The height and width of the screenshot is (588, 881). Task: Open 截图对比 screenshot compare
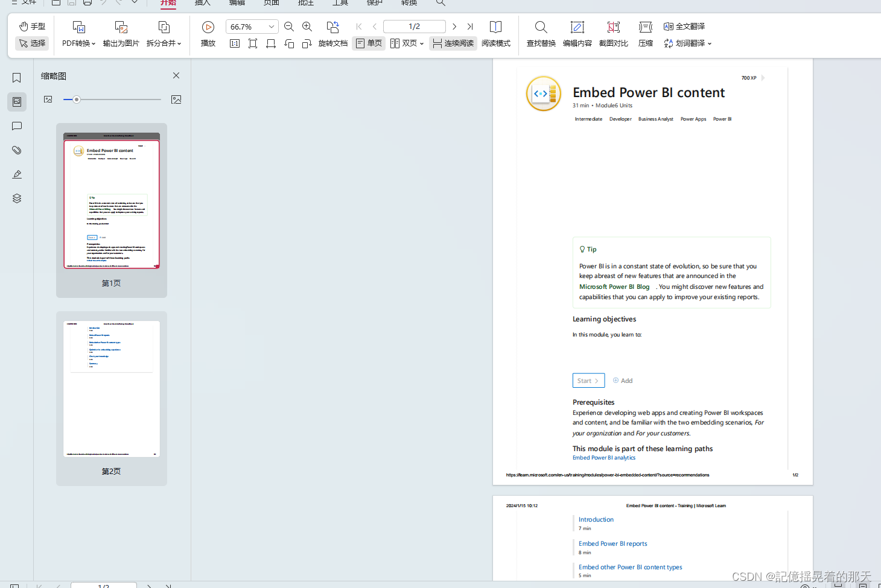pos(614,34)
